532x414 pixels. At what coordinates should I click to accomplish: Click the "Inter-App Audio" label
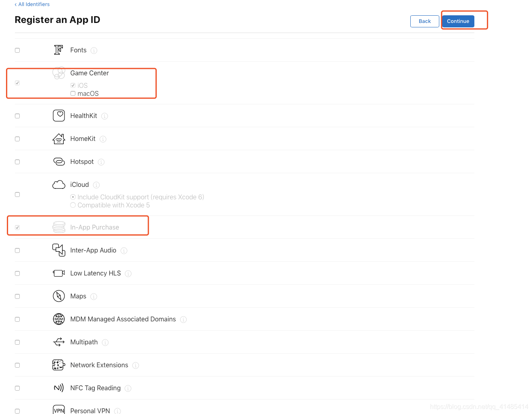pyautogui.click(x=94, y=250)
